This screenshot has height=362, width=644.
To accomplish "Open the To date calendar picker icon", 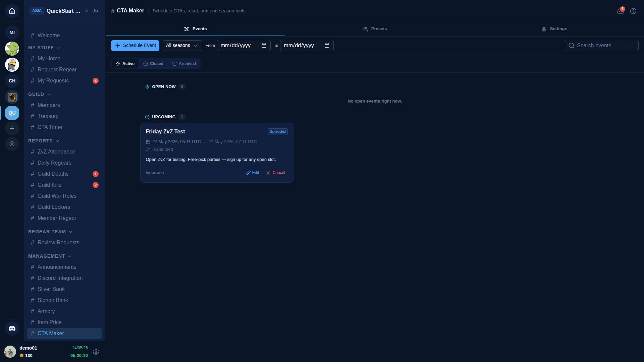I will [327, 46].
